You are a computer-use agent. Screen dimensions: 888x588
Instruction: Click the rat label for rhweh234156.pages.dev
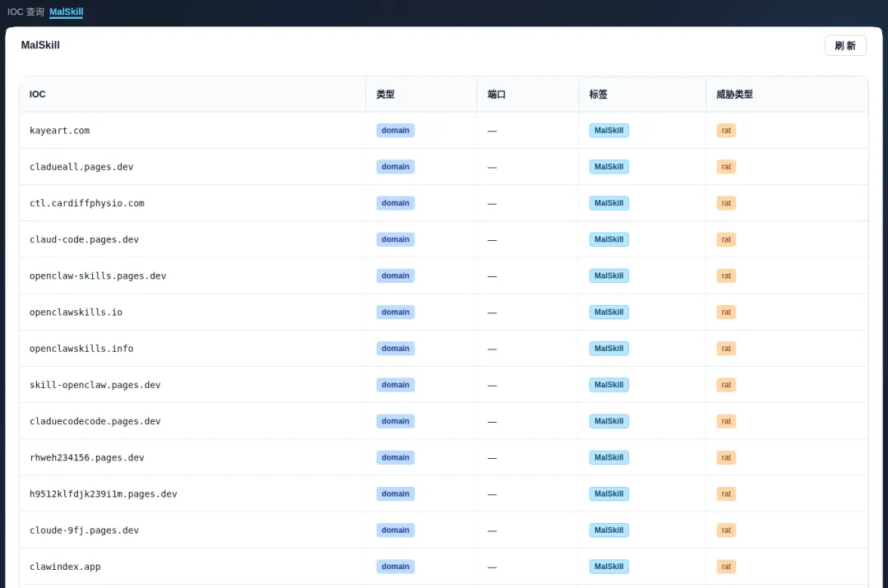[726, 457]
